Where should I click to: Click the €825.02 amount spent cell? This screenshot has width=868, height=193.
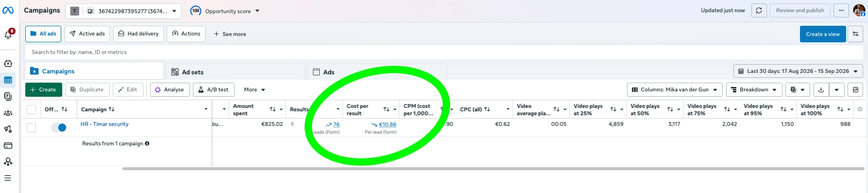click(x=272, y=124)
